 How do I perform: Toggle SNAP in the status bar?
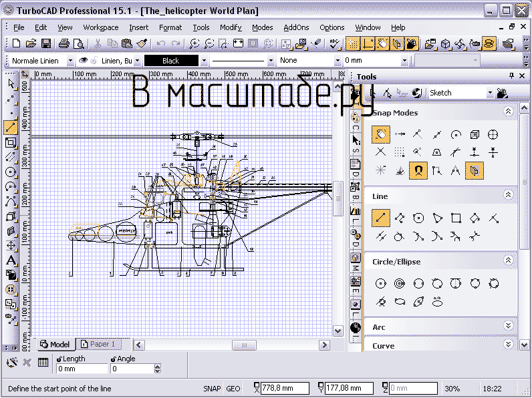[211, 388]
